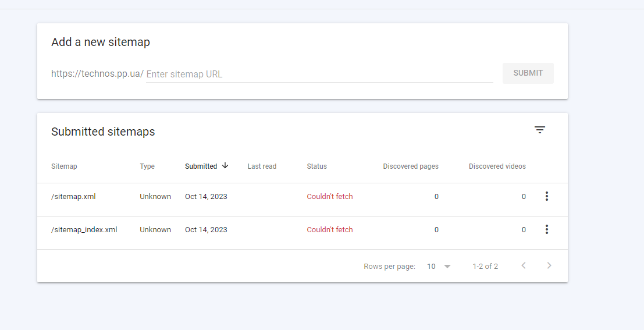Expand the Rows per page dropdown
Screen dimensions: 644x330
pyautogui.click(x=439, y=267)
